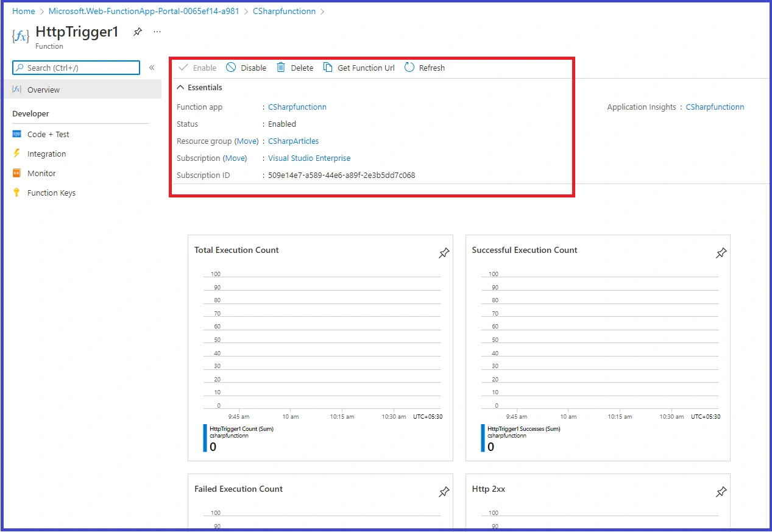Select the Subscription ID value text
This screenshot has width=772, height=532.
click(x=342, y=175)
